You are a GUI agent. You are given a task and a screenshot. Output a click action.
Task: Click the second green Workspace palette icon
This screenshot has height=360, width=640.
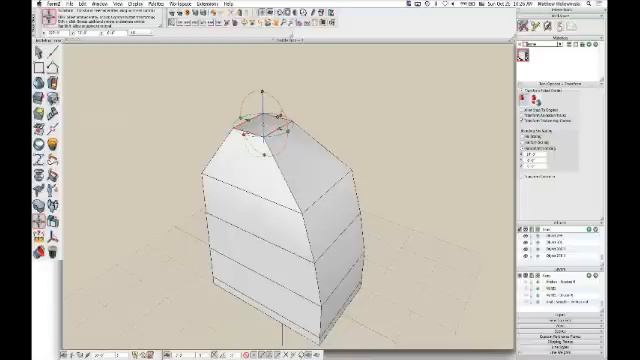[536, 26]
